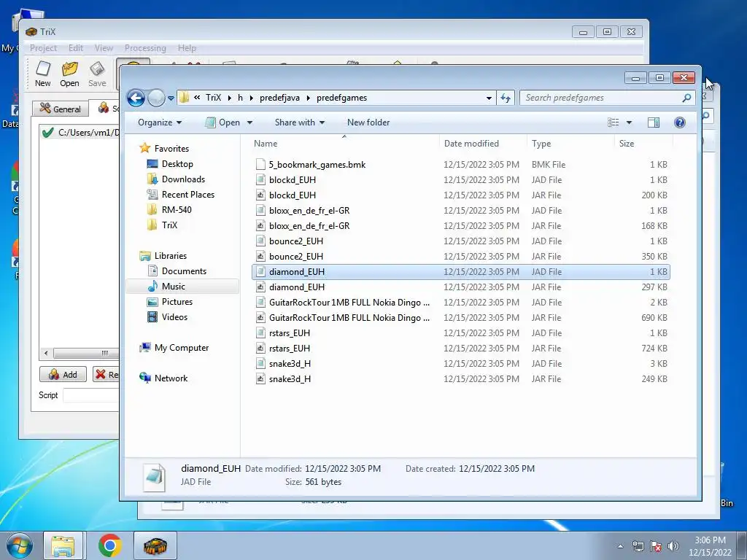This screenshot has height=560, width=747.
Task: Refresh the predefgames folder view
Action: 506,98
